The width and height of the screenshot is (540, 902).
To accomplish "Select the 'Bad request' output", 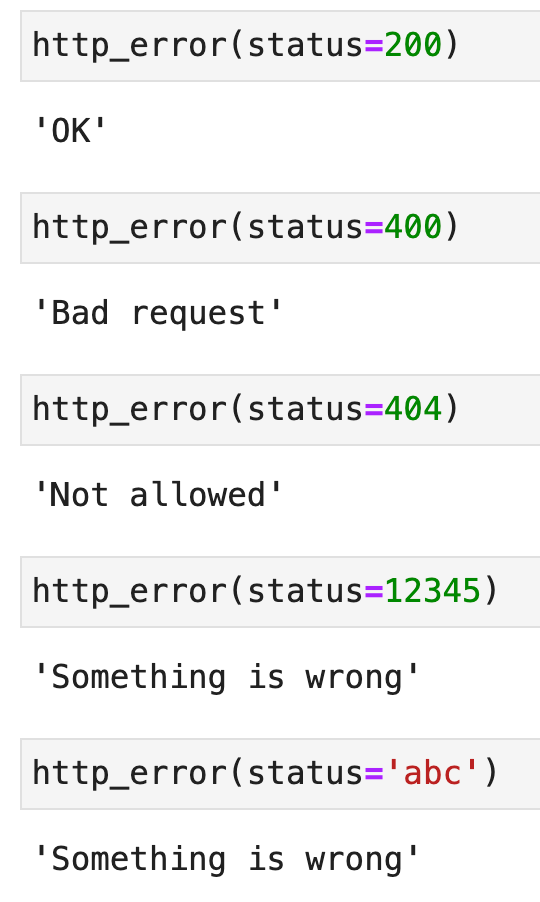I will point(158,314).
